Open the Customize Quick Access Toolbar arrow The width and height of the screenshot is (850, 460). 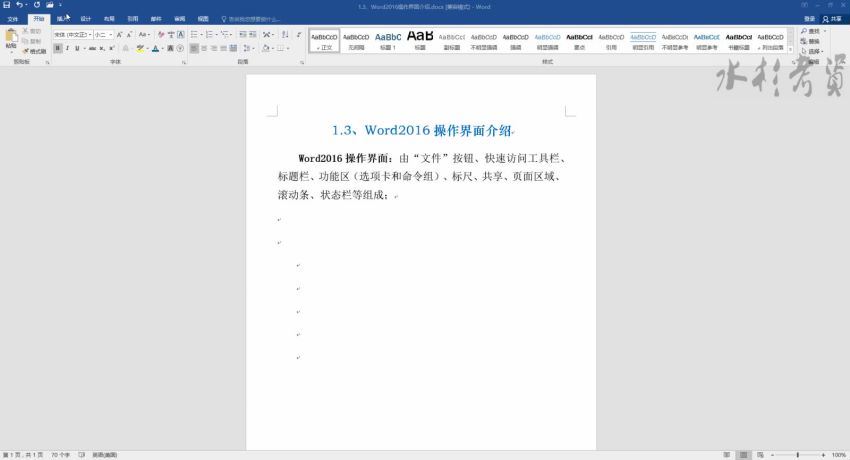click(x=60, y=5)
